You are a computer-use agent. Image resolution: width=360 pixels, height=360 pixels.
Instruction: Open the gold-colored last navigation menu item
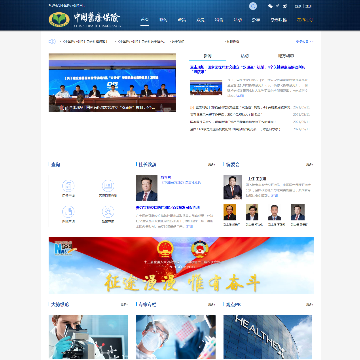coord(305,20)
